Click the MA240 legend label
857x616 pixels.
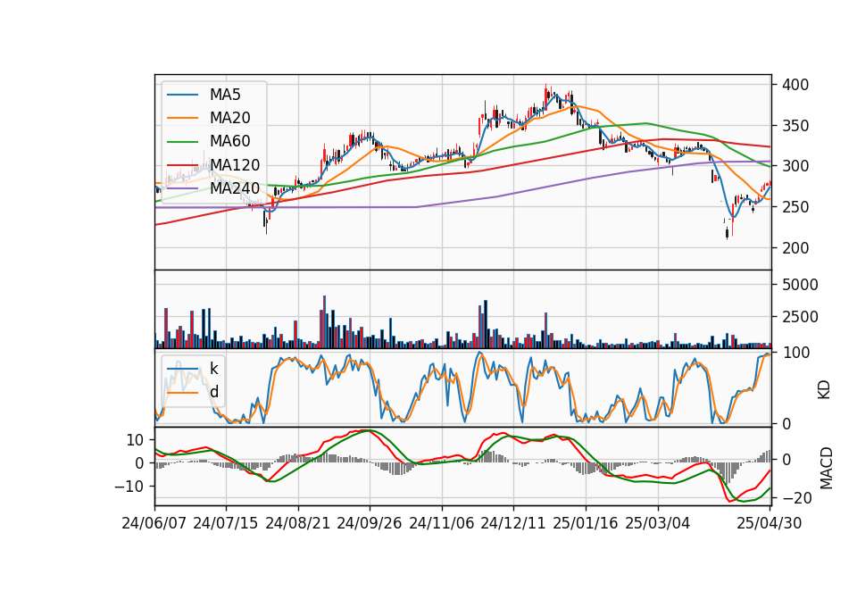click(x=235, y=188)
